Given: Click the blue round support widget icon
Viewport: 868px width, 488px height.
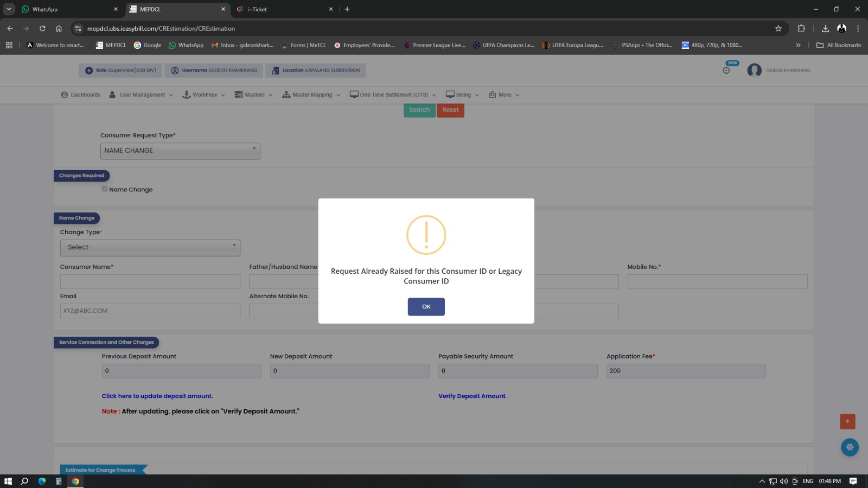Looking at the screenshot, I should [x=850, y=447].
